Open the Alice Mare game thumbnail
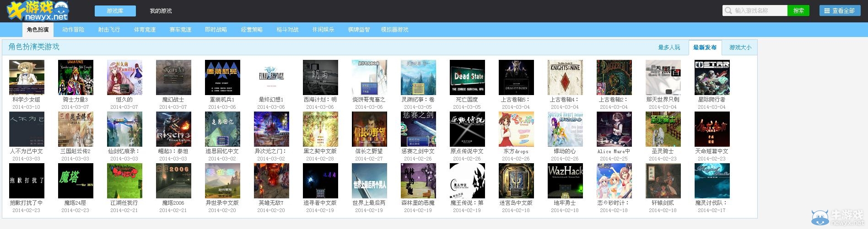 pyautogui.click(x=614, y=129)
